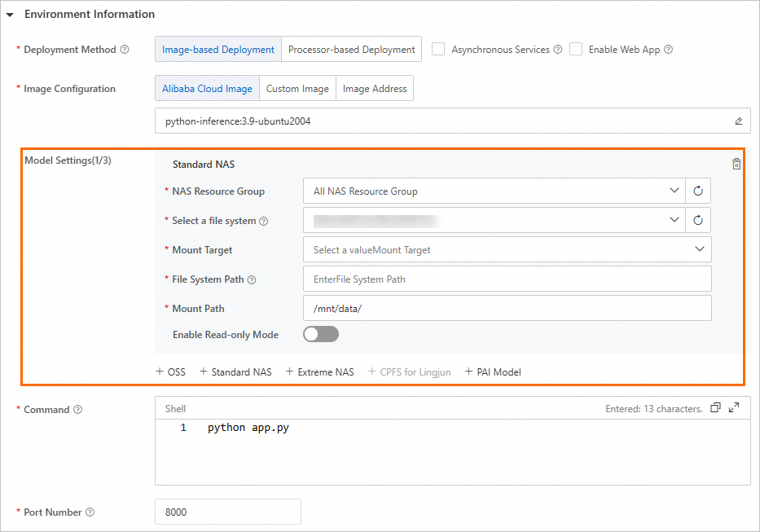Click the File System Path input field

pyautogui.click(x=507, y=279)
